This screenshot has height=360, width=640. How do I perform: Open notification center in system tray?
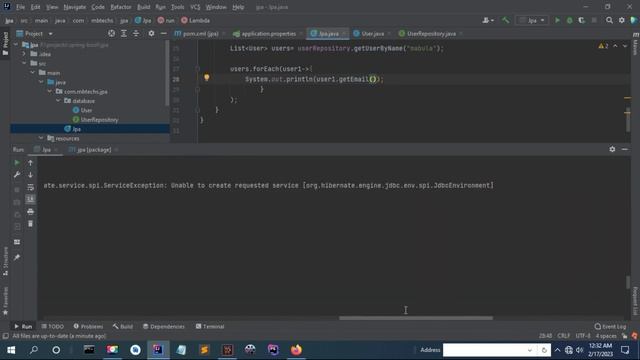point(625,350)
